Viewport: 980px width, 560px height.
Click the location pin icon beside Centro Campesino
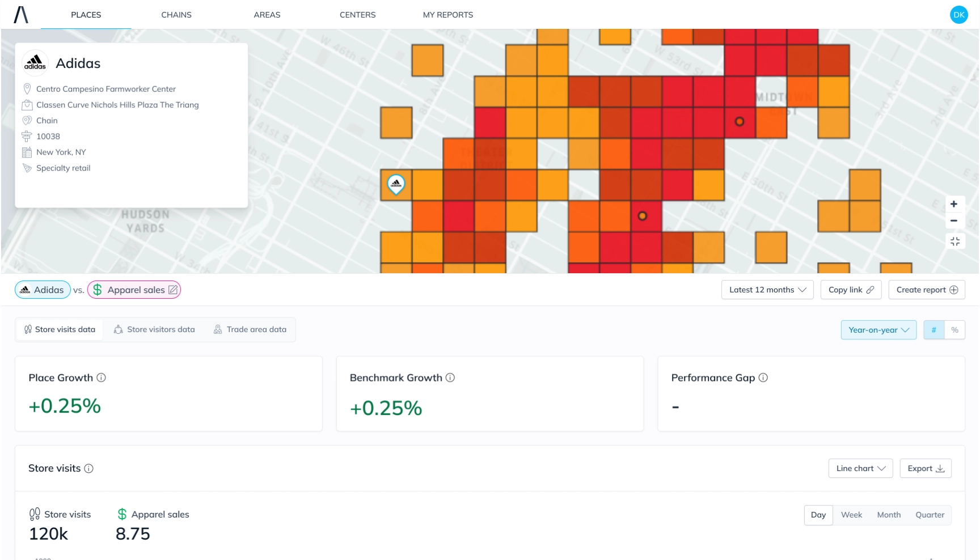coord(27,89)
